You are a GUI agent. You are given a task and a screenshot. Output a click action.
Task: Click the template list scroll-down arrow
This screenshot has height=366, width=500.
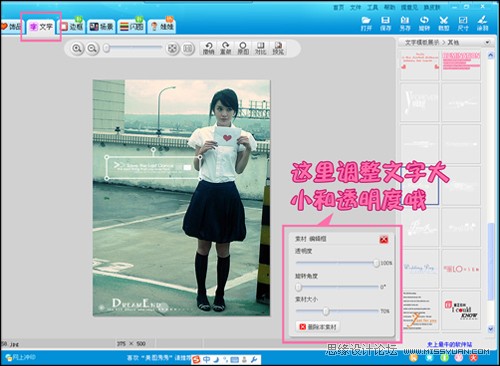[x=490, y=329]
